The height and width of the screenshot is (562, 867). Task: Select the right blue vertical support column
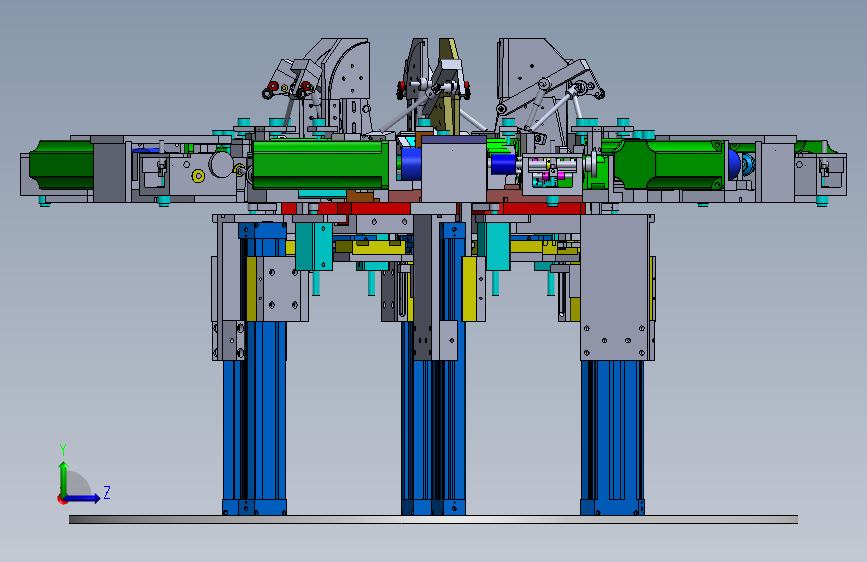click(612, 437)
